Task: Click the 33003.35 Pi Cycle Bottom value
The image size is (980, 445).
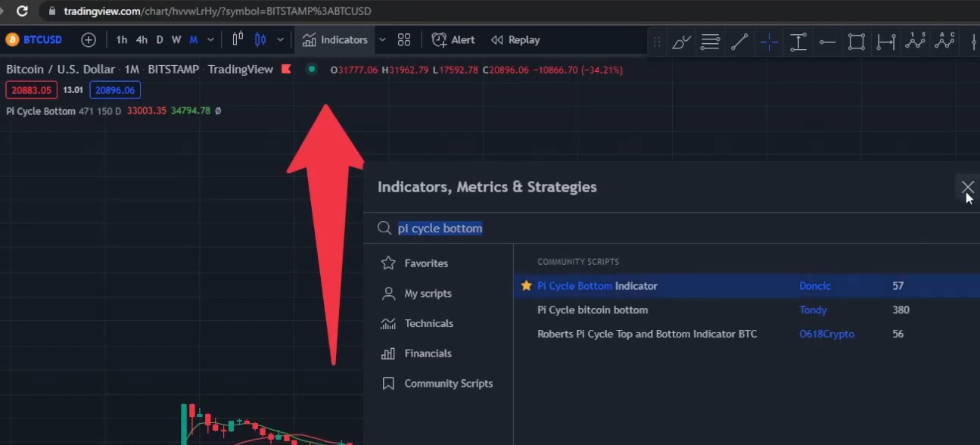Action: 146,111
